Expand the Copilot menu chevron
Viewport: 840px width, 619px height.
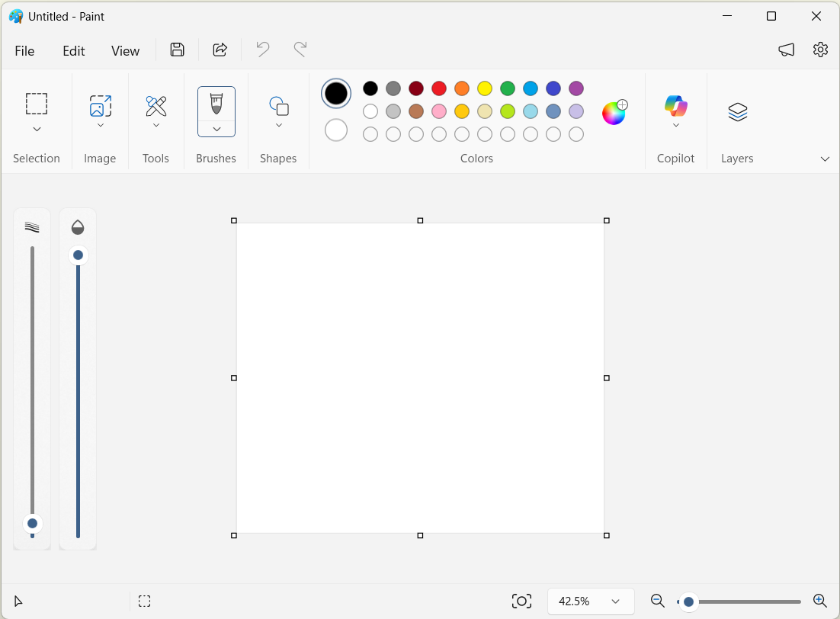pos(676,126)
